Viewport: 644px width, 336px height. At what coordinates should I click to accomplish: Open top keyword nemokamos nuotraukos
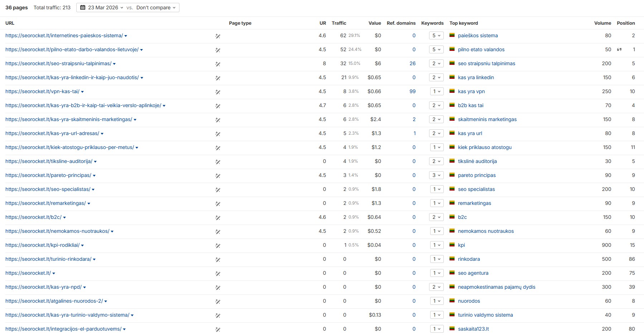[x=486, y=231]
